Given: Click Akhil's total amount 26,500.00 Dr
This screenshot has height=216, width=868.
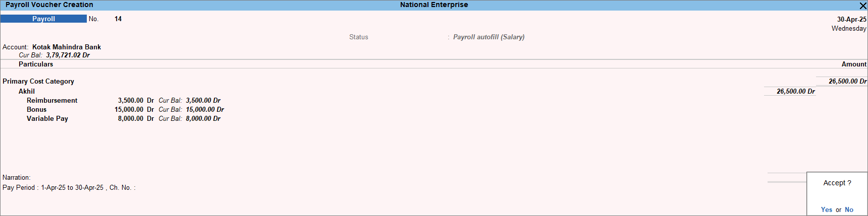Looking at the screenshot, I should (x=795, y=91).
